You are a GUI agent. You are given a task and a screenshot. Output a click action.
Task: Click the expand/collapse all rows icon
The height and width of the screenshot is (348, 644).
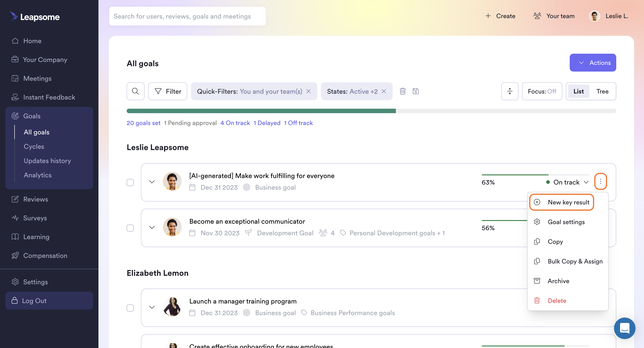[x=510, y=91]
